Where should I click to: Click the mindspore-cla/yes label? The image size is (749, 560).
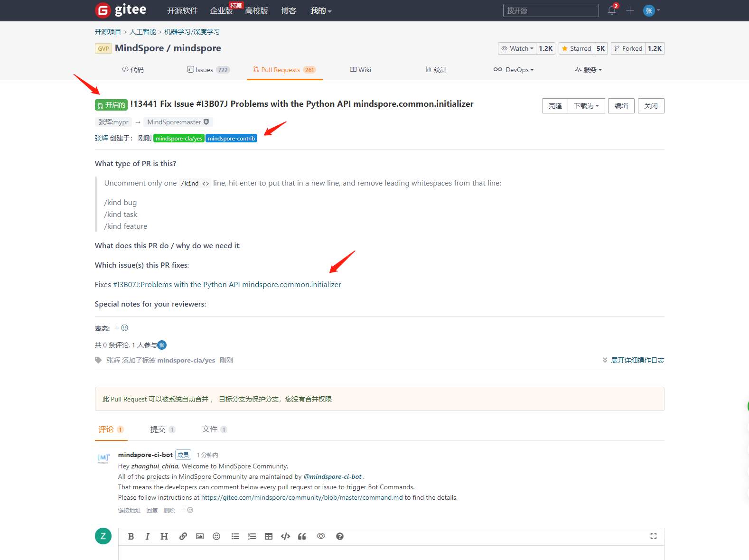click(179, 139)
